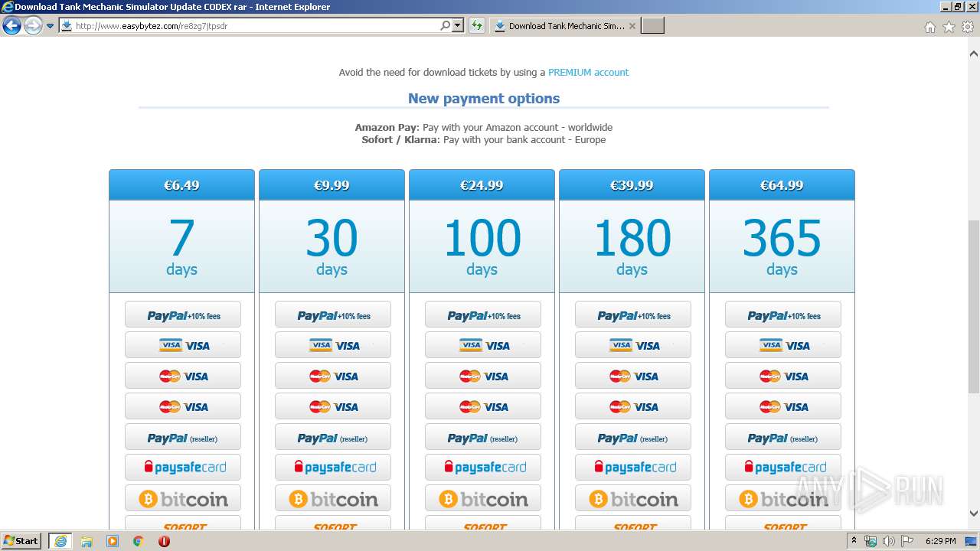980x551 pixels.
Task: Click the scrollbar up arrow
Action: 974,54
